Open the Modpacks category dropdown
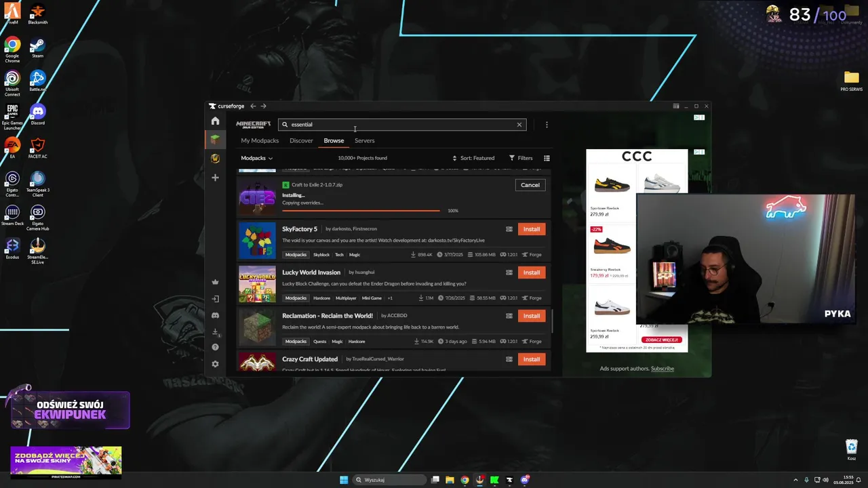 257,158
